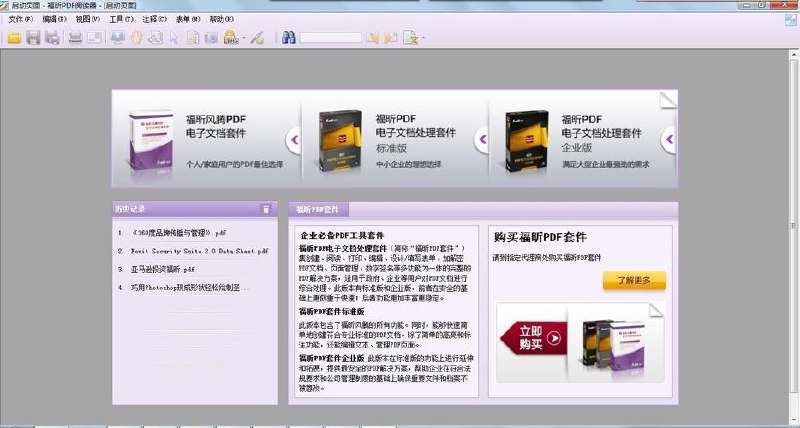This screenshot has width=800, height=428.
Task: Click the Snapshot camera icon
Action: [x=211, y=38]
